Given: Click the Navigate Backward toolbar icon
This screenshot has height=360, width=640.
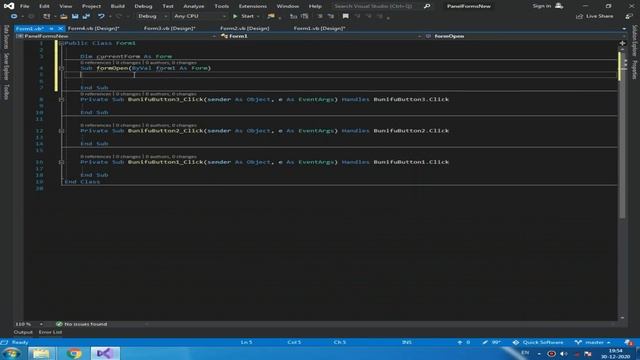Looking at the screenshot, I should (14, 16).
